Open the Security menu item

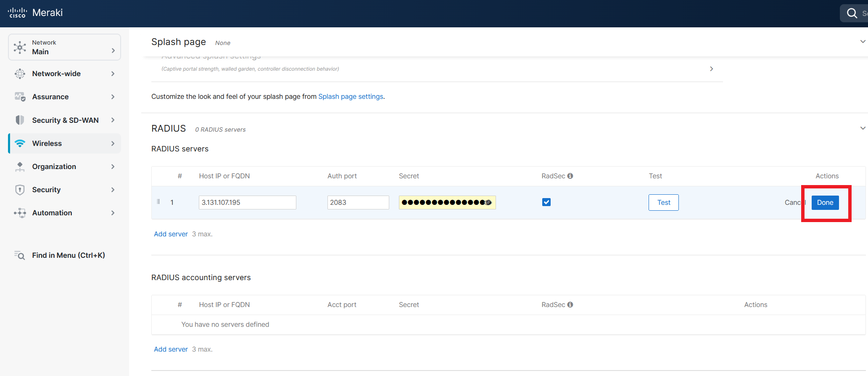pos(65,190)
